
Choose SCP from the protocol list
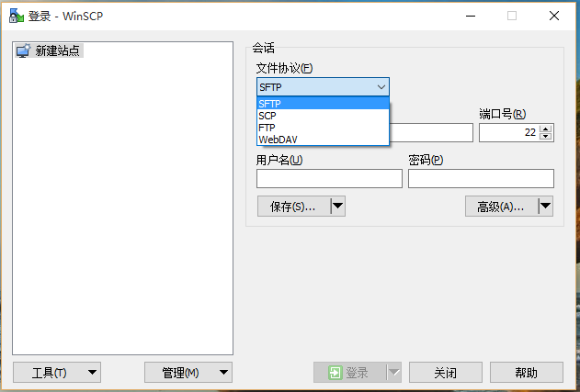pyautogui.click(x=323, y=116)
